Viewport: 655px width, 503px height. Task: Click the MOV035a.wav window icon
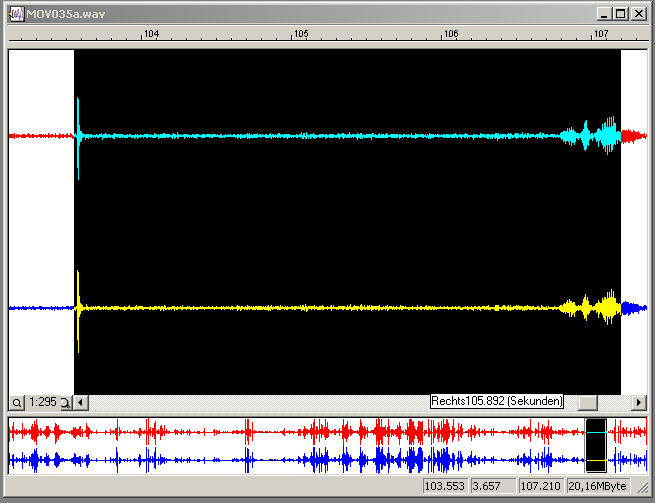(16, 14)
